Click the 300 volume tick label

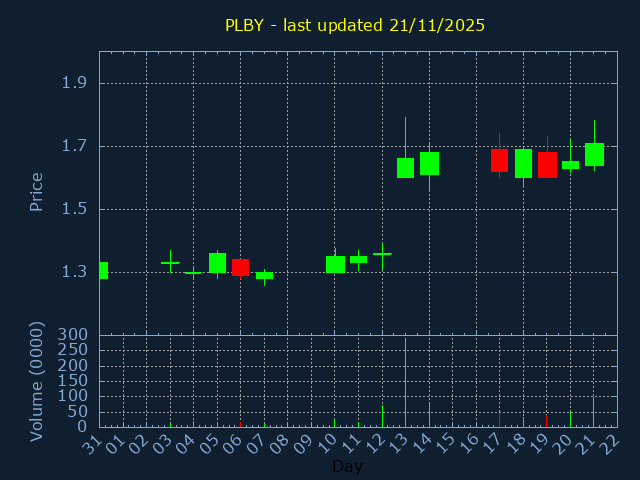[x=73, y=335]
